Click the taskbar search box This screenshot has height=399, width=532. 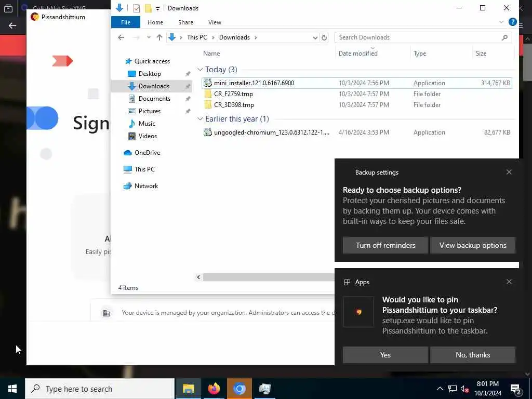pyautogui.click(x=100, y=389)
